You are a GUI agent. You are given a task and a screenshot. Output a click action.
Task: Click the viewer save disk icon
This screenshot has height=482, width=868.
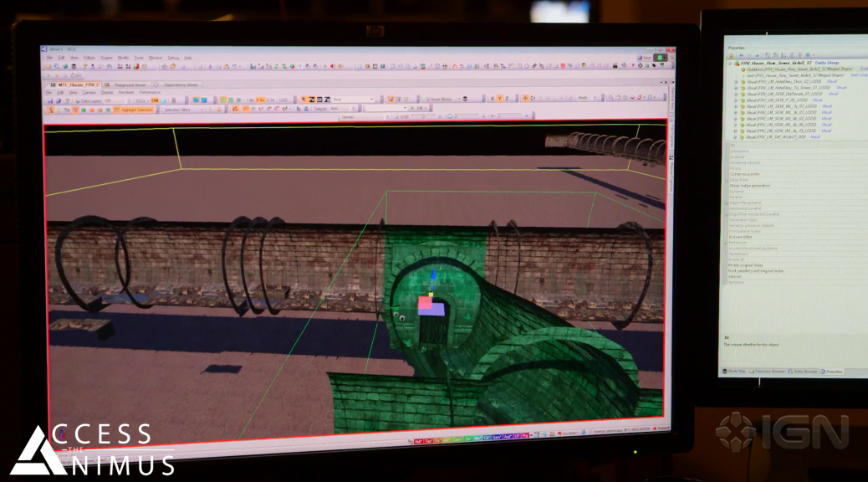(x=50, y=100)
